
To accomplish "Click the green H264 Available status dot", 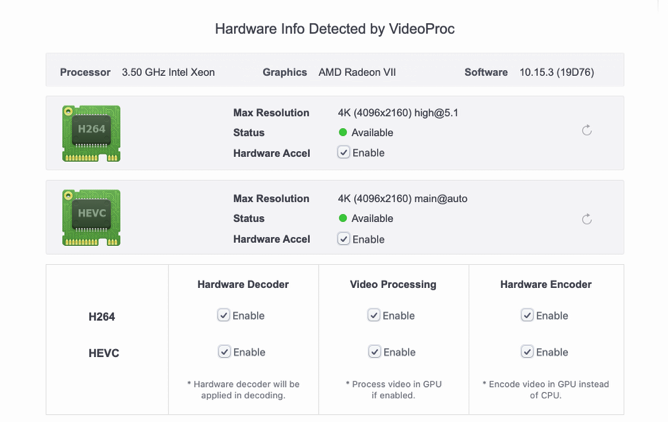I will (x=343, y=133).
